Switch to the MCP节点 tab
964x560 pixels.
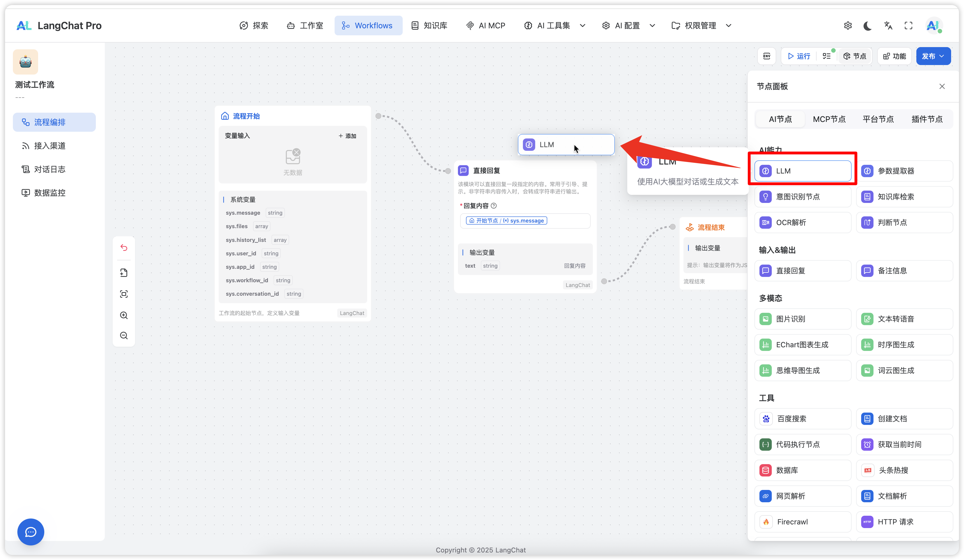829,119
